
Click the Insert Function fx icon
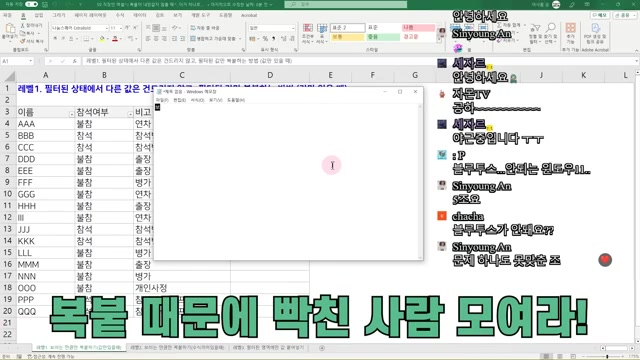(74, 61)
